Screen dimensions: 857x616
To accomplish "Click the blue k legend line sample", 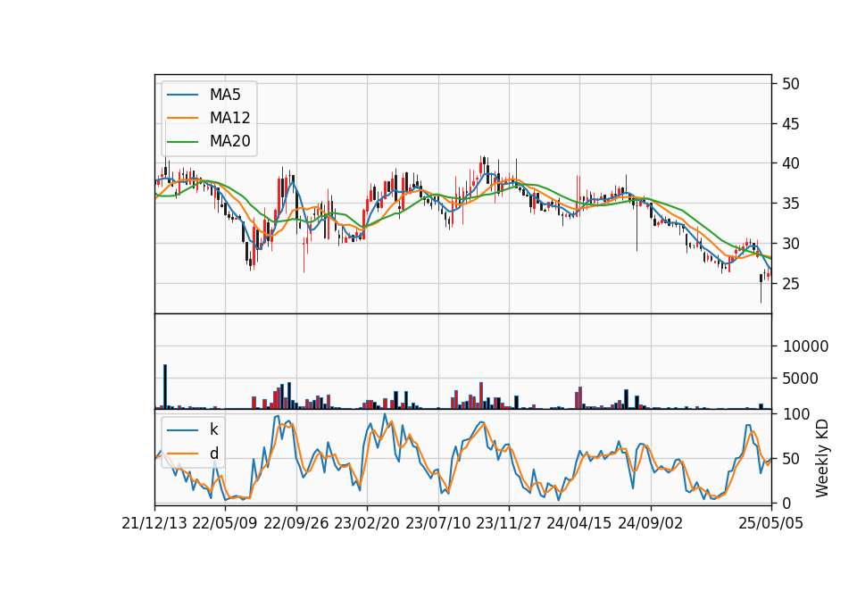I will (182, 430).
